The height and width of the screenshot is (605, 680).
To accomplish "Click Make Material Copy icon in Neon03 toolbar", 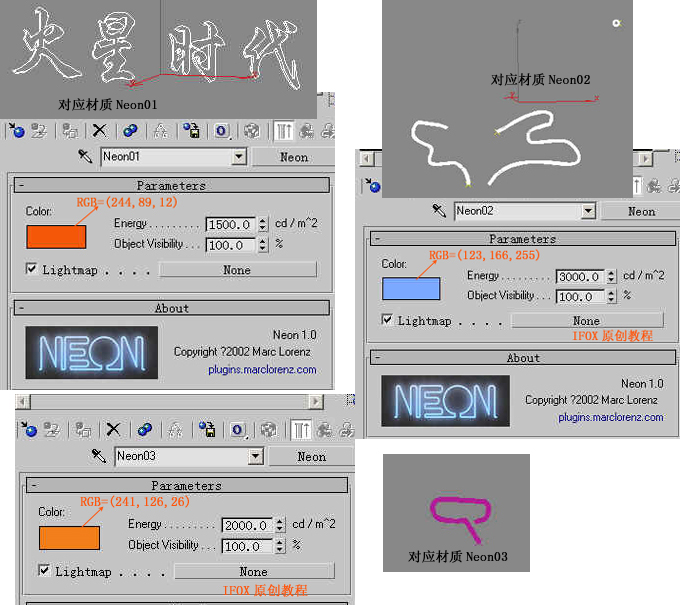I will 144,429.
